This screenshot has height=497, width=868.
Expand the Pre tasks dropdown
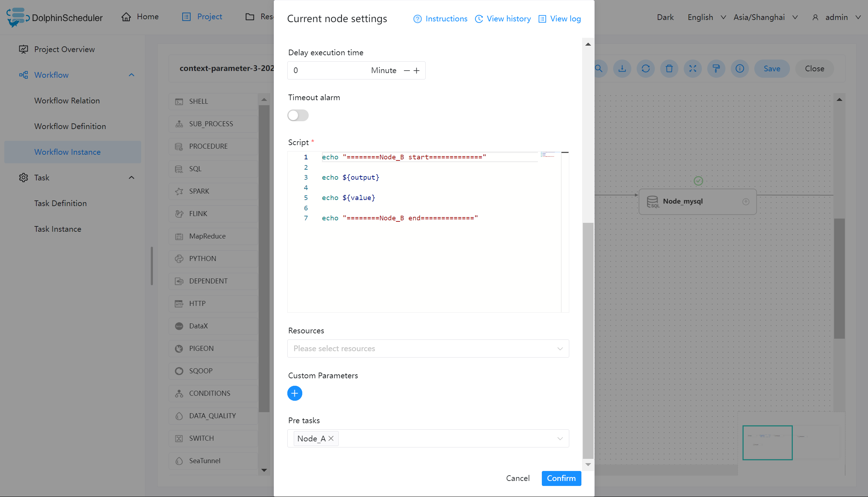click(559, 438)
